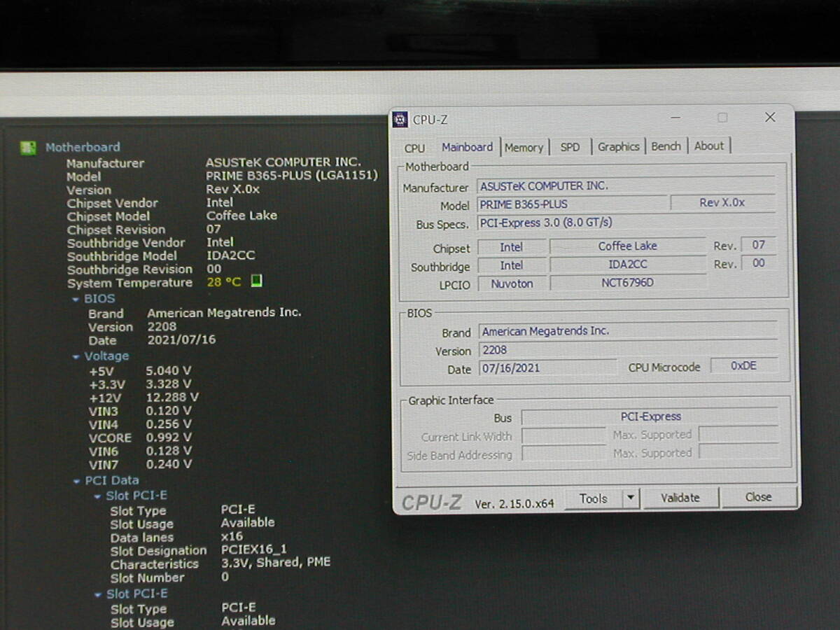The height and width of the screenshot is (630, 840).
Task: Click the +3.3V 3.328 V reading
Action: coord(168,384)
